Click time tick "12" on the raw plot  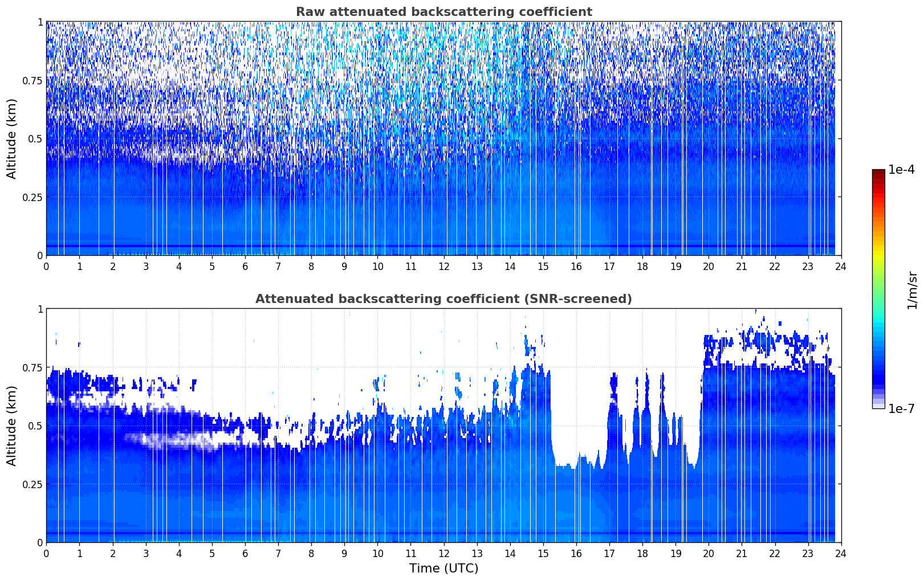click(443, 266)
